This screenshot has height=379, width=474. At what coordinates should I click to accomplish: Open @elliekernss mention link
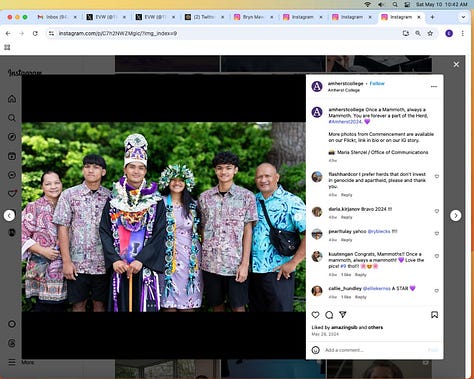point(376,288)
